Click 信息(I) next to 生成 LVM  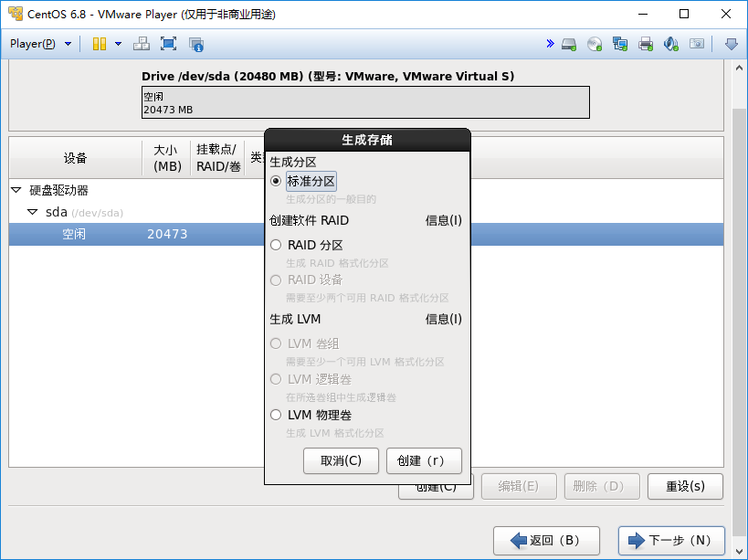tap(444, 319)
